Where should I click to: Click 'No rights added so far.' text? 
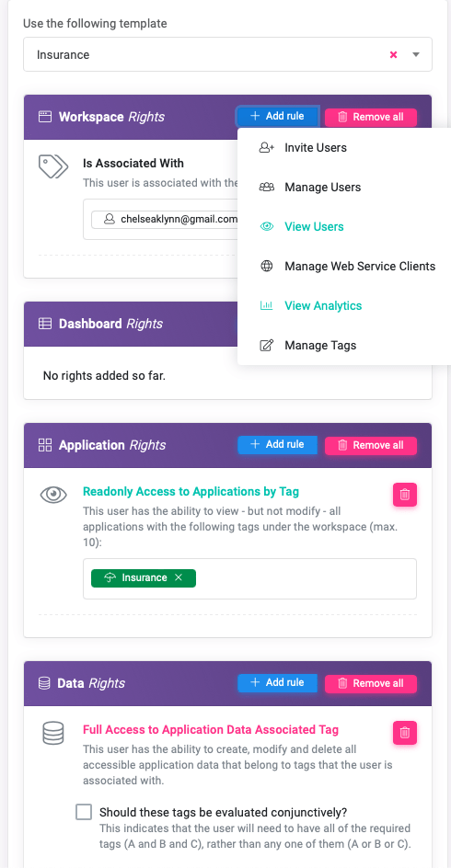(104, 376)
